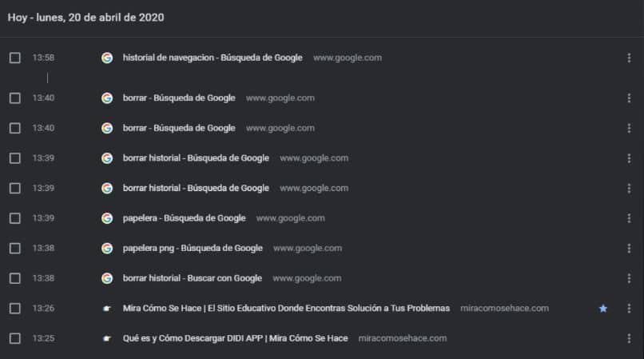Viewport: 644px width, 359px height.
Task: Open the 'Mira Cómo Se Hace | El Sitio Educativo' link
Action: (x=286, y=309)
